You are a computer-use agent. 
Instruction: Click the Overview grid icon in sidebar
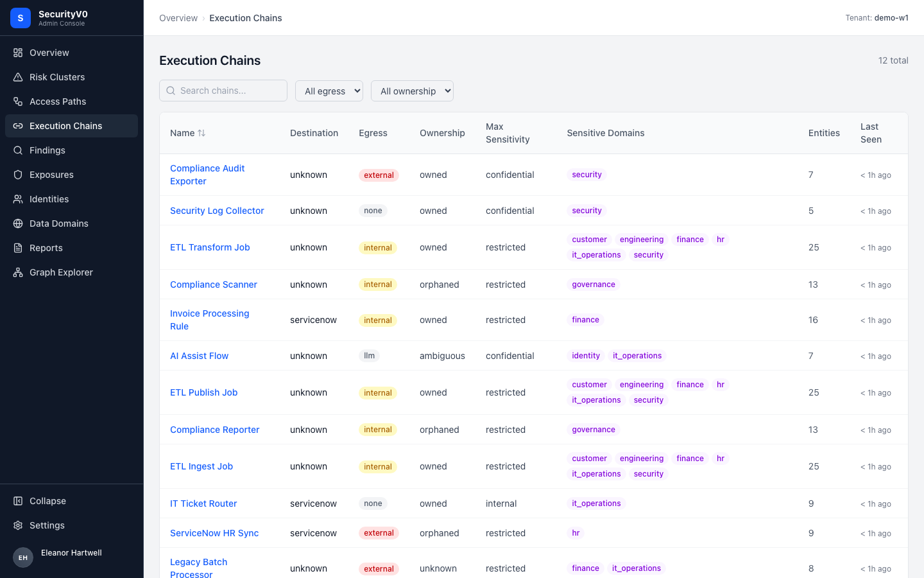(18, 53)
